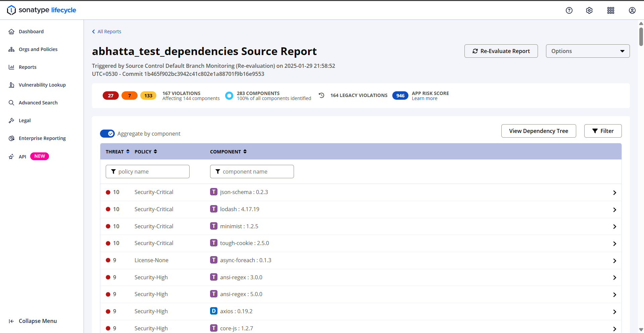Open Reports menu item
644x333 pixels.
coord(28,67)
